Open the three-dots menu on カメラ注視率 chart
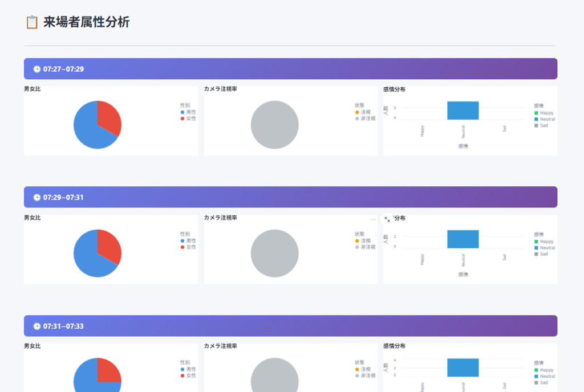584x392 pixels. 373,219
